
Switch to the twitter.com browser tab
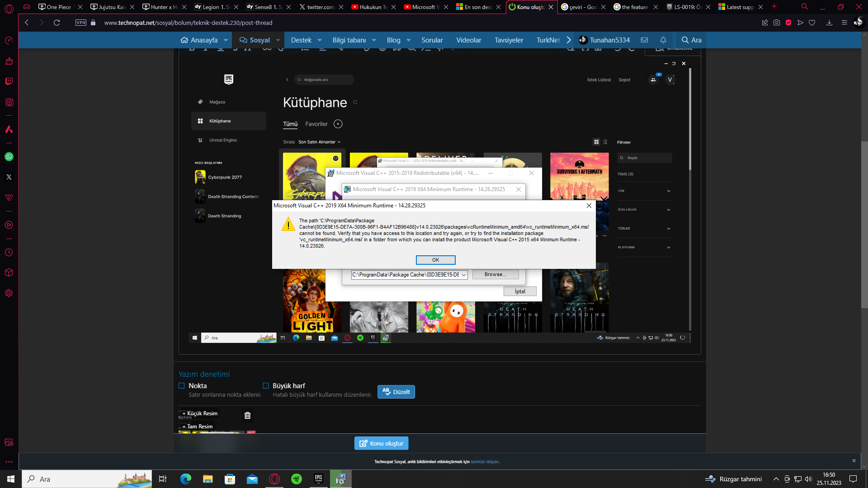320,7
